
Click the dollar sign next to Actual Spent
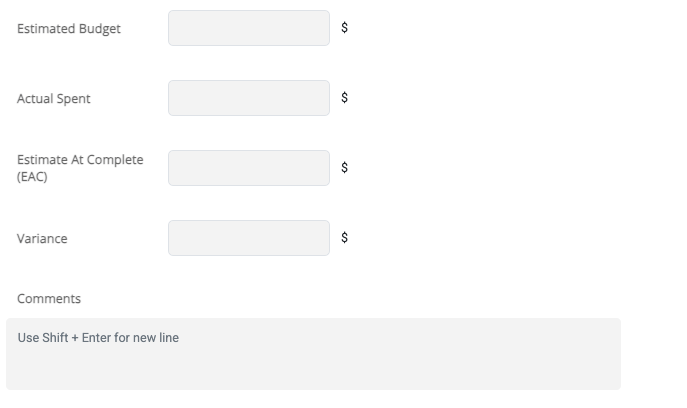[x=345, y=98]
